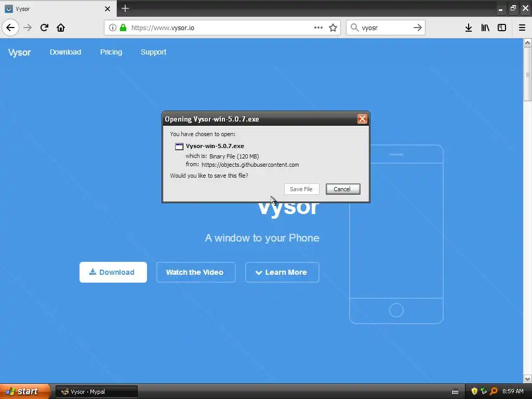Click the exe file icon in dialog
The width and height of the screenshot is (532, 399).
pos(179,146)
